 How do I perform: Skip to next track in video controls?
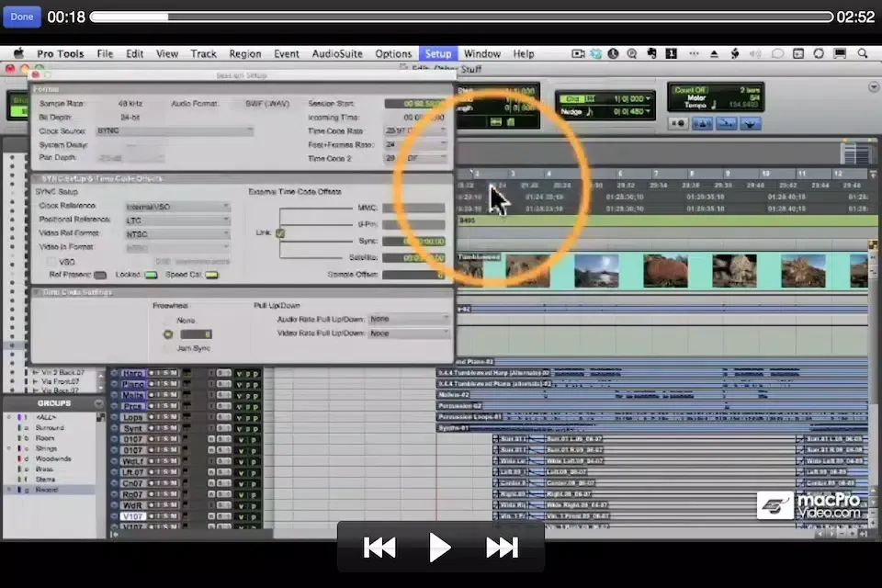[502, 547]
